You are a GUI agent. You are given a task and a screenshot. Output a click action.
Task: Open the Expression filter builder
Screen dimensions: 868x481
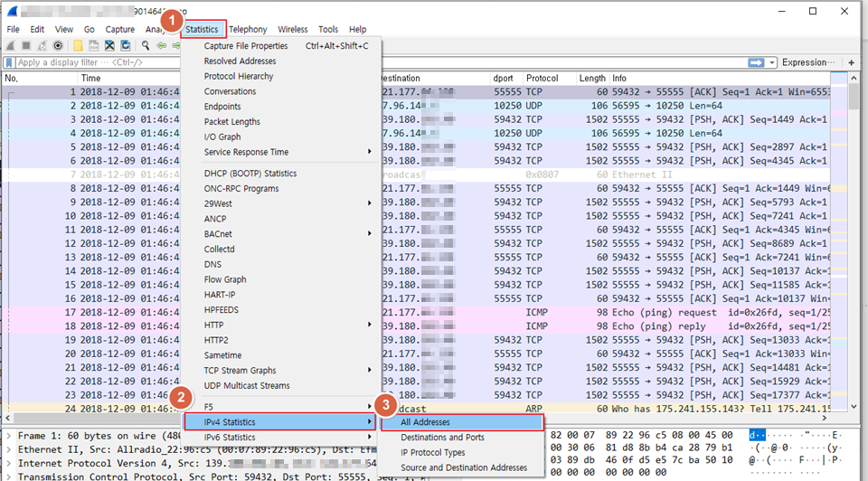(808, 62)
